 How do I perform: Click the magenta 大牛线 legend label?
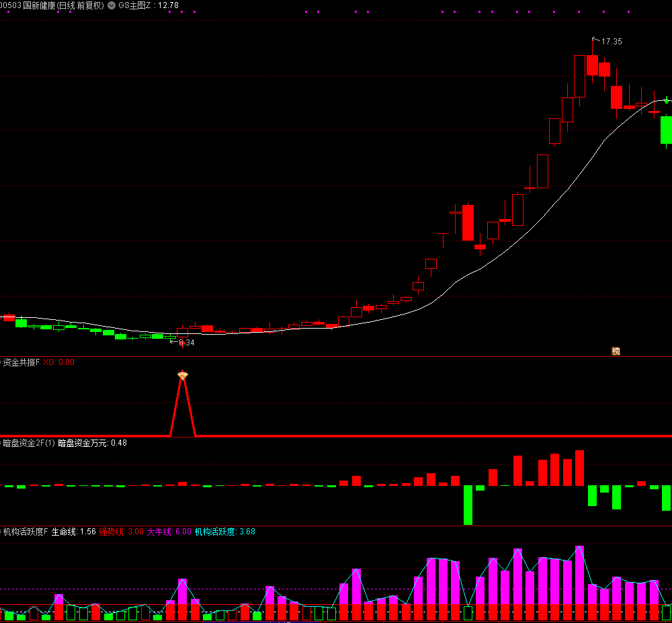tap(169, 532)
